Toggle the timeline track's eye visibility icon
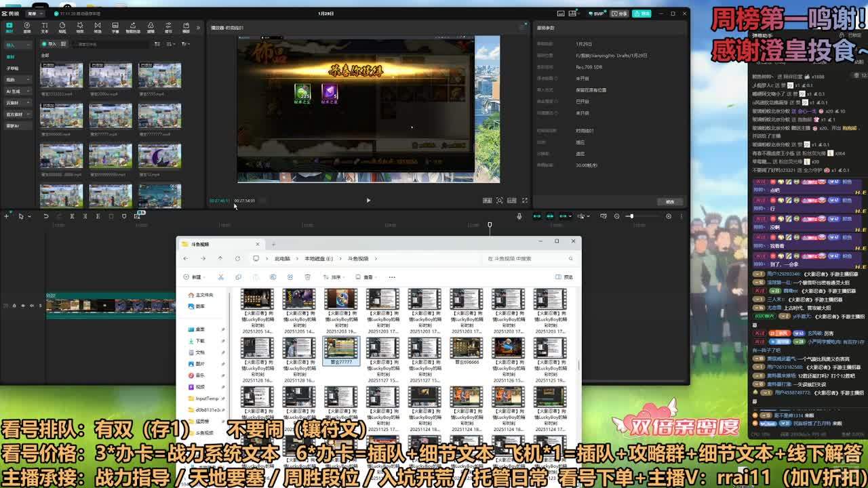 point(22,306)
